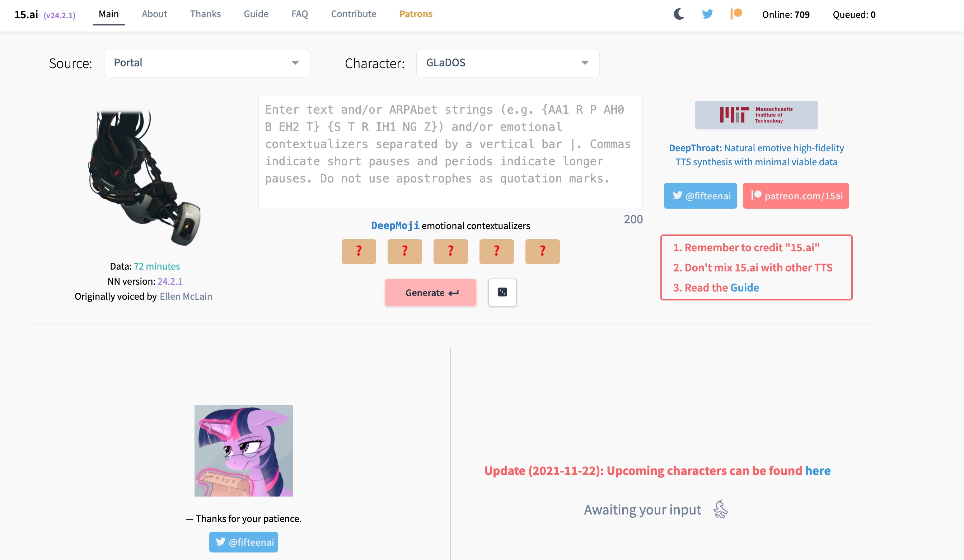Open the Source dropdown showing Portal
The height and width of the screenshot is (560, 964).
(x=207, y=63)
